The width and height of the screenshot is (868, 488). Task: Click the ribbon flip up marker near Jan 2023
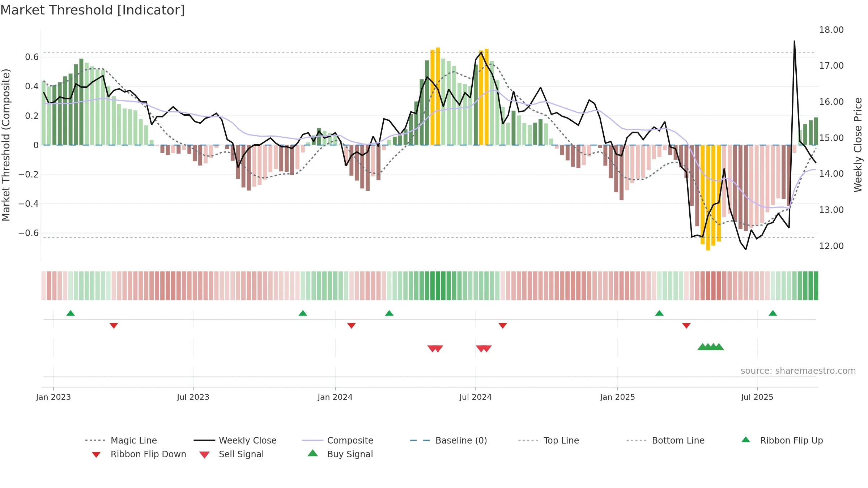click(x=71, y=313)
